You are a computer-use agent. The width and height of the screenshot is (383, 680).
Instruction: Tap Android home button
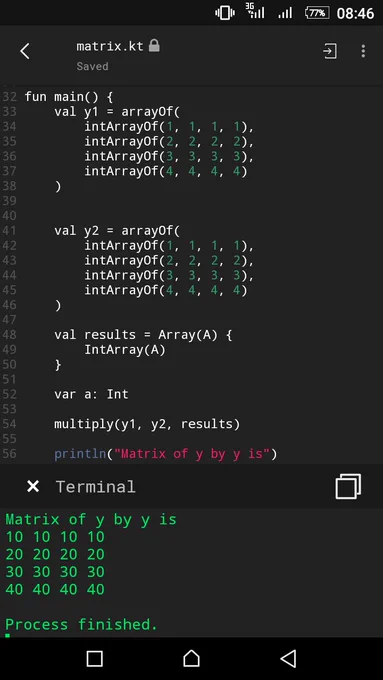point(191,658)
